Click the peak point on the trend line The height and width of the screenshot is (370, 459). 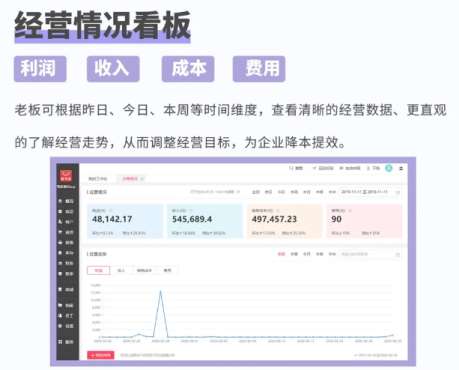[161, 291]
